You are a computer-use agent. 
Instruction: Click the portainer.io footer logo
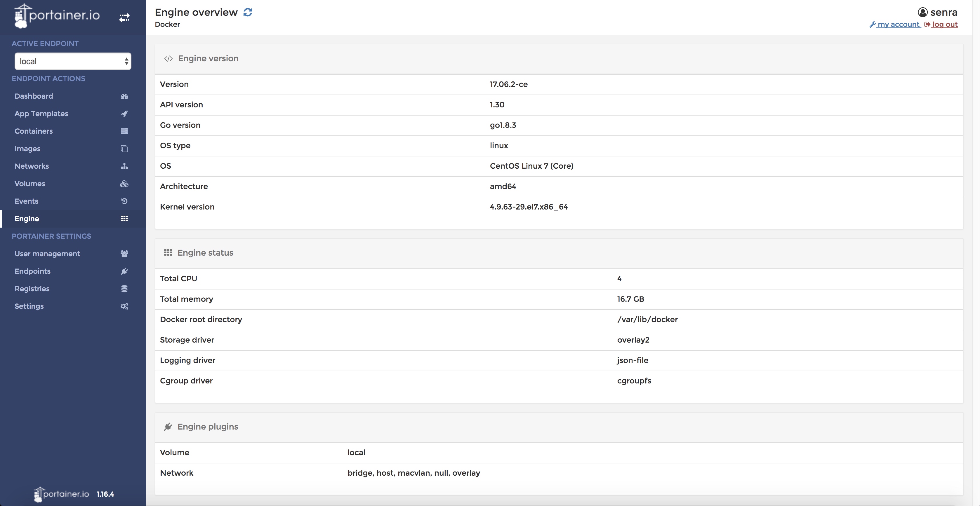[x=61, y=494]
